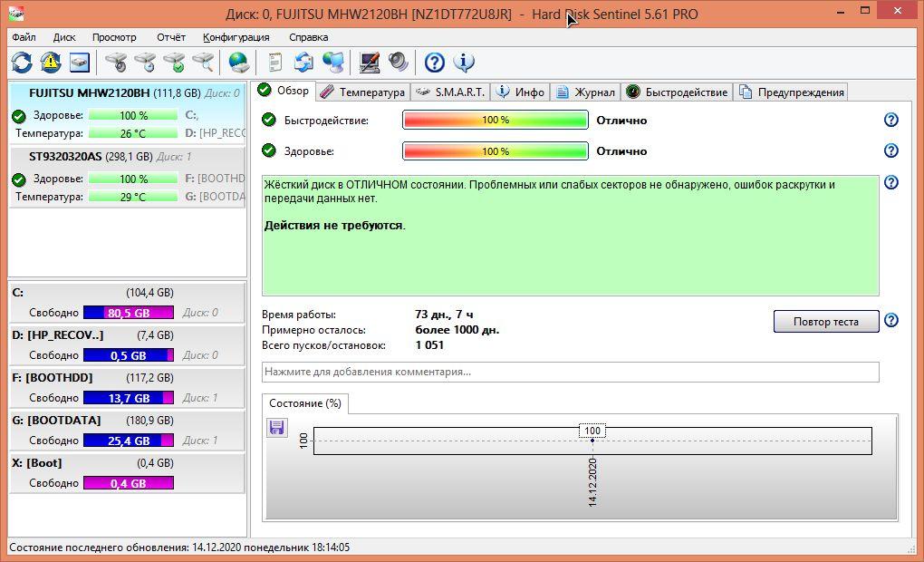
Task: Click the hard disk with speaker test icon
Action: pos(117,62)
